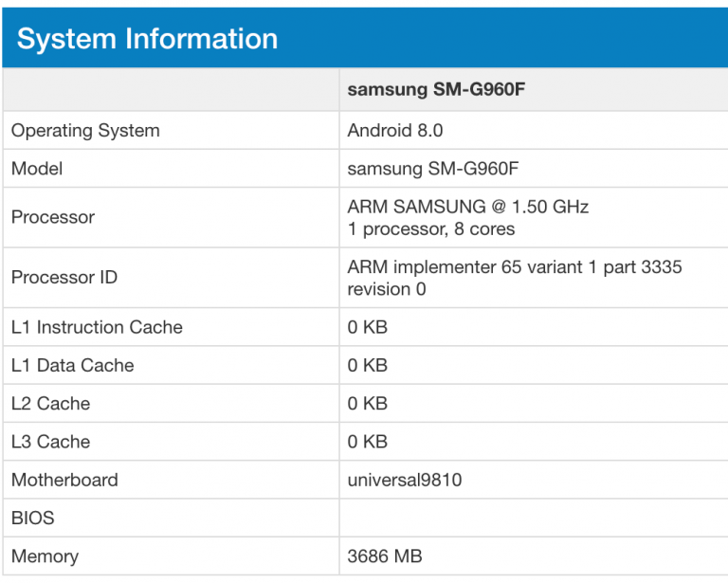
Task: Click the Motherboard row label
Action: 64,480
